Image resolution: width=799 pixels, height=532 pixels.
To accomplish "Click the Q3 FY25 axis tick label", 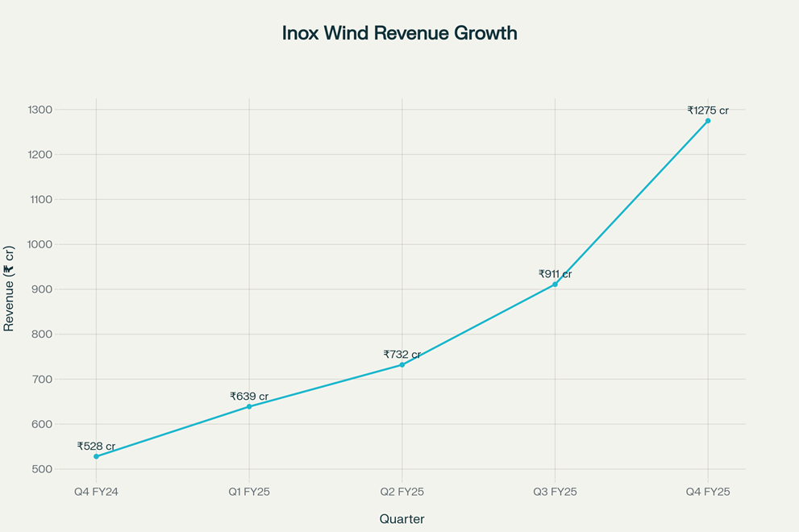I will pos(555,492).
